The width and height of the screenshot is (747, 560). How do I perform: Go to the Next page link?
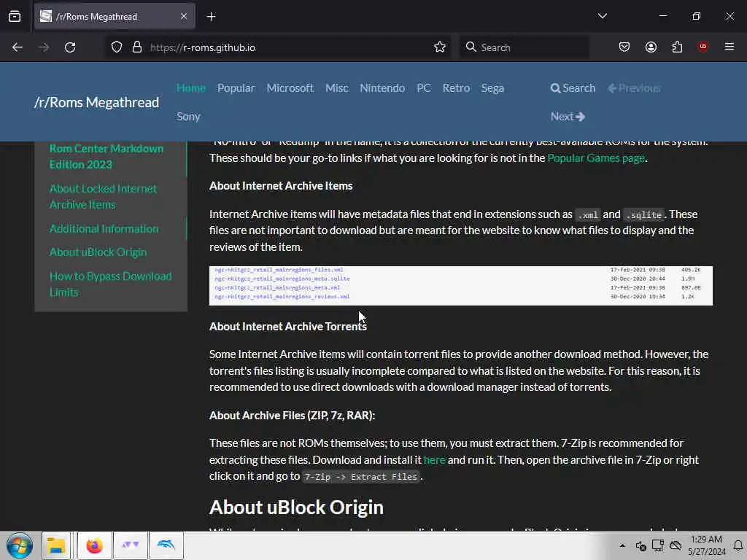tap(568, 117)
